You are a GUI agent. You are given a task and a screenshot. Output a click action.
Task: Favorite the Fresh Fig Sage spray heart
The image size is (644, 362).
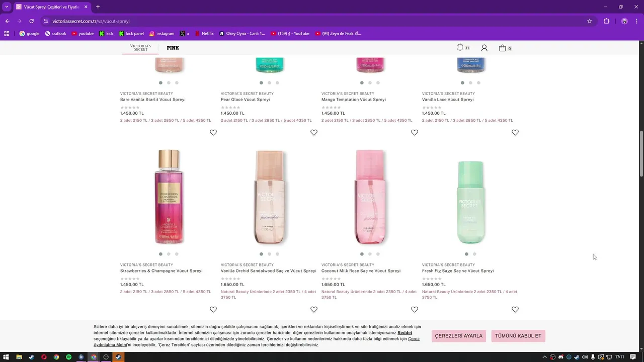coord(515,132)
